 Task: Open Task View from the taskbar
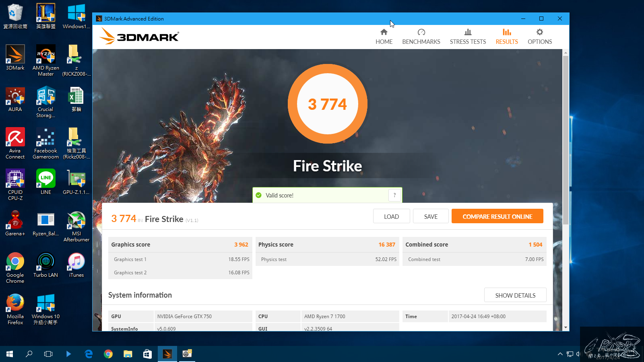[x=48, y=354]
